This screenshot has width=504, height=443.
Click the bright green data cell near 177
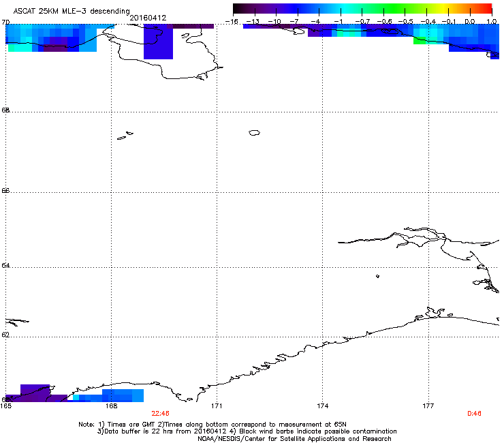pos(420,41)
